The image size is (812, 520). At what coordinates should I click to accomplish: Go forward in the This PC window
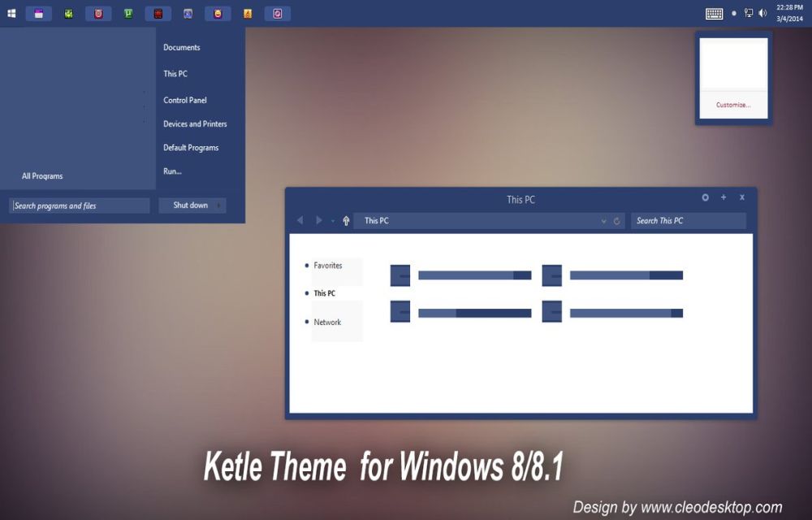318,221
